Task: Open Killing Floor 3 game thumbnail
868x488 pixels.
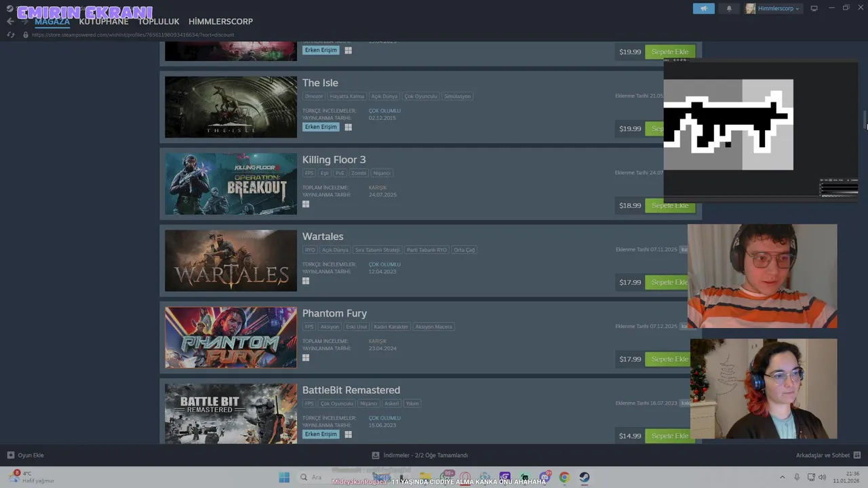Action: [231, 184]
